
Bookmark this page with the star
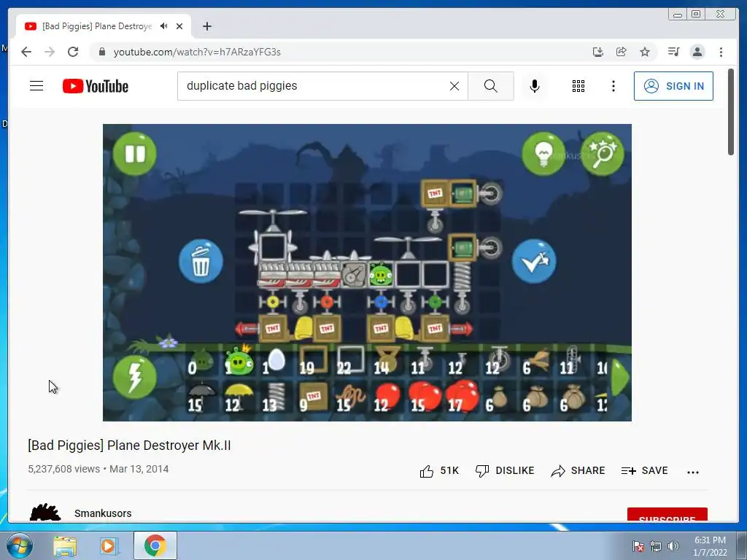pyautogui.click(x=645, y=52)
